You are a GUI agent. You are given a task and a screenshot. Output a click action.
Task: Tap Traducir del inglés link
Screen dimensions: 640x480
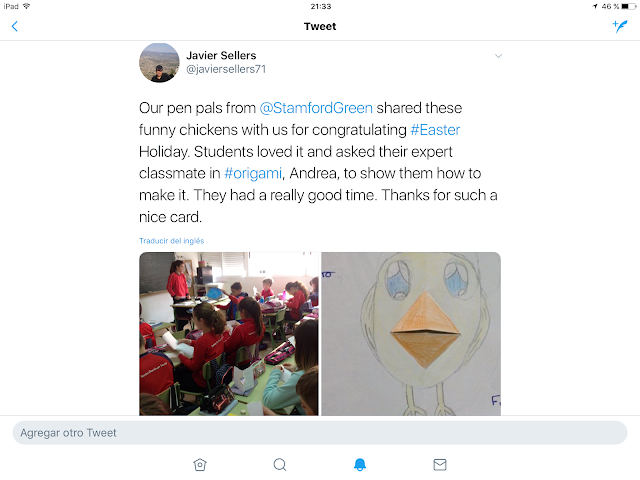coord(171,241)
